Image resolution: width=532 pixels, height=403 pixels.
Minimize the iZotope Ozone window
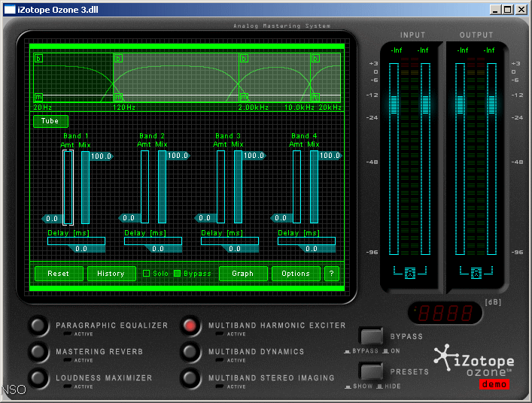[496, 10]
